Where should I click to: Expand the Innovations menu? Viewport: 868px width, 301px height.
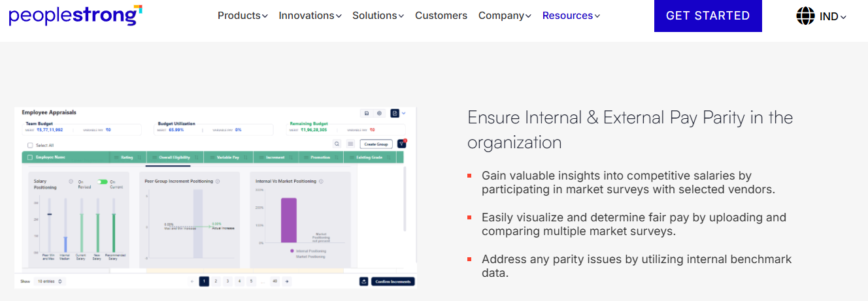tap(310, 16)
